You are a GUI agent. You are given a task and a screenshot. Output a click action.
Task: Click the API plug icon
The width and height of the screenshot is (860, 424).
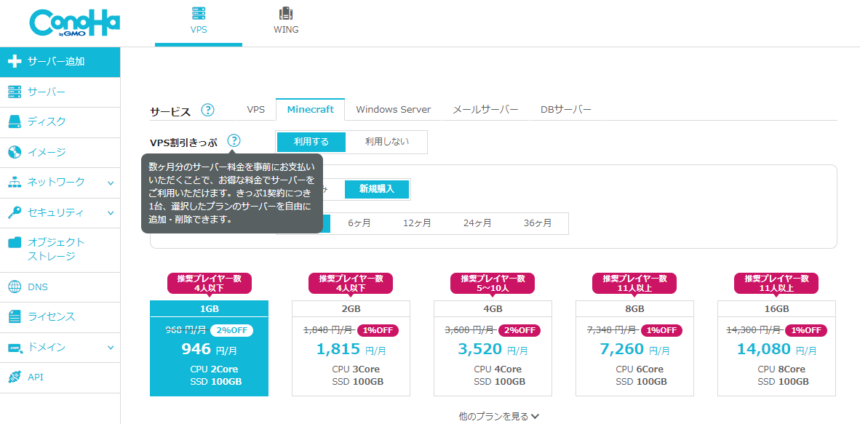pyautogui.click(x=15, y=377)
